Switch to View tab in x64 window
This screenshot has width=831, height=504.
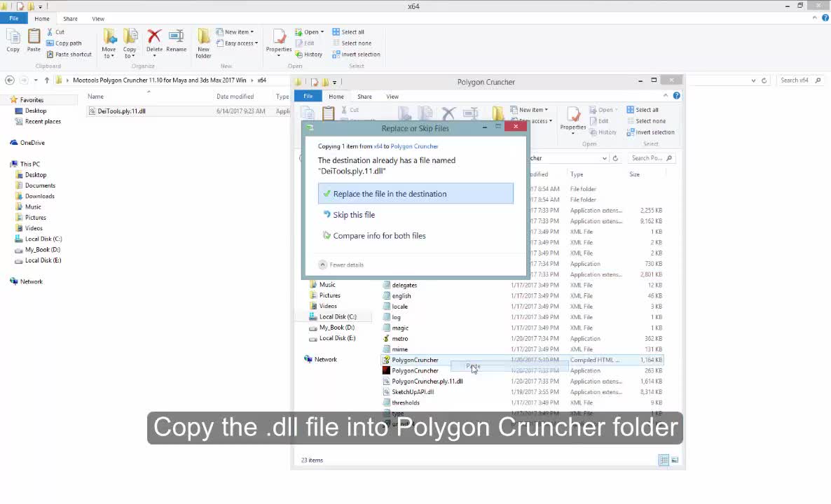pyautogui.click(x=98, y=18)
